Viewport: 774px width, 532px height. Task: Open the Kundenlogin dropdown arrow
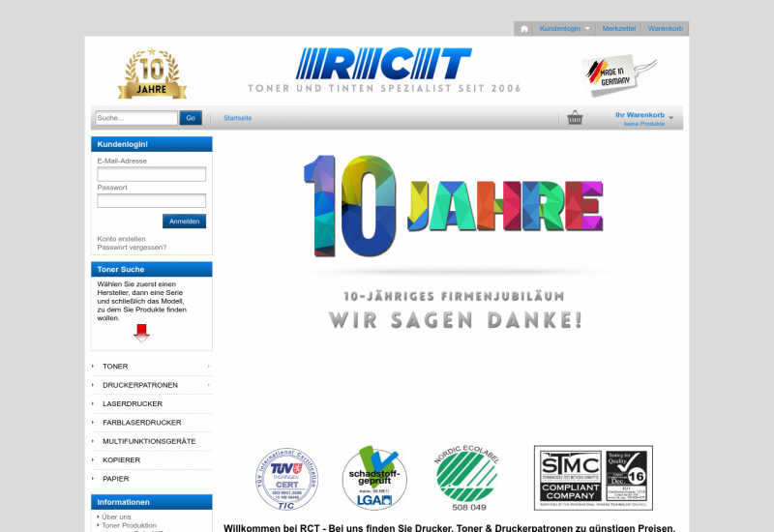pyautogui.click(x=587, y=29)
